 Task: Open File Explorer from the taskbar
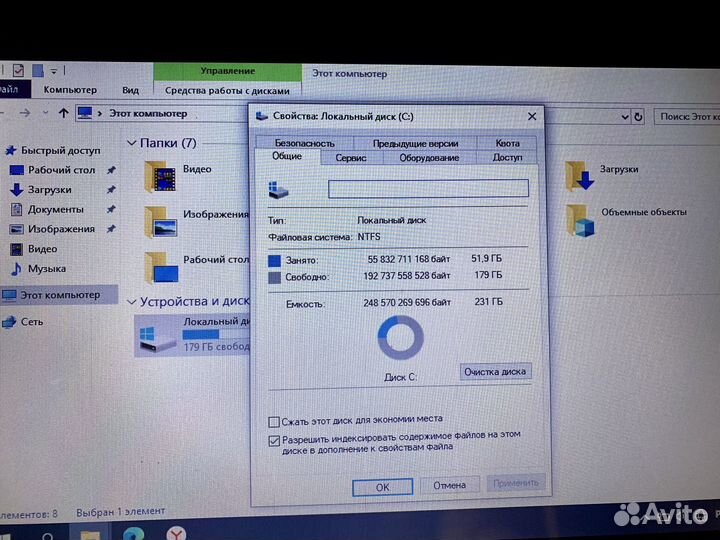90,534
